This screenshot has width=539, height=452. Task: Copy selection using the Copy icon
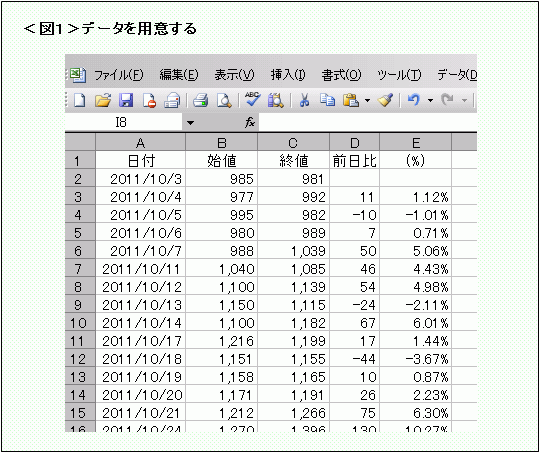(327, 100)
